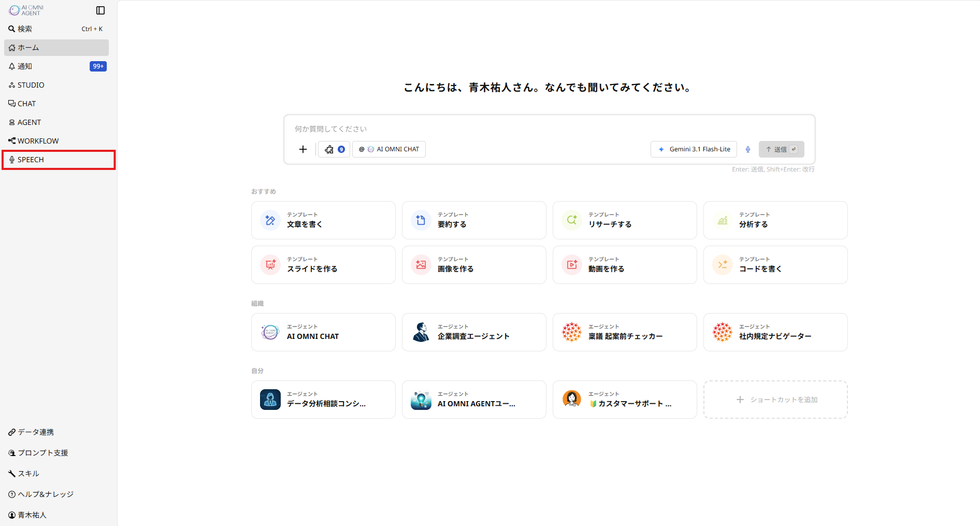This screenshot has width=980, height=526.
Task: Select the @ AI OMNI CHAT agent chip
Action: 389,149
